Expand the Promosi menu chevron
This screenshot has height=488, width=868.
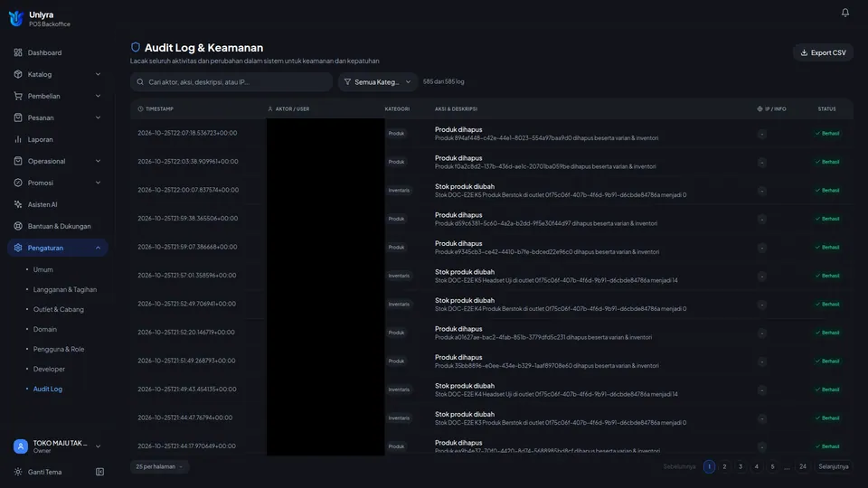[98, 183]
